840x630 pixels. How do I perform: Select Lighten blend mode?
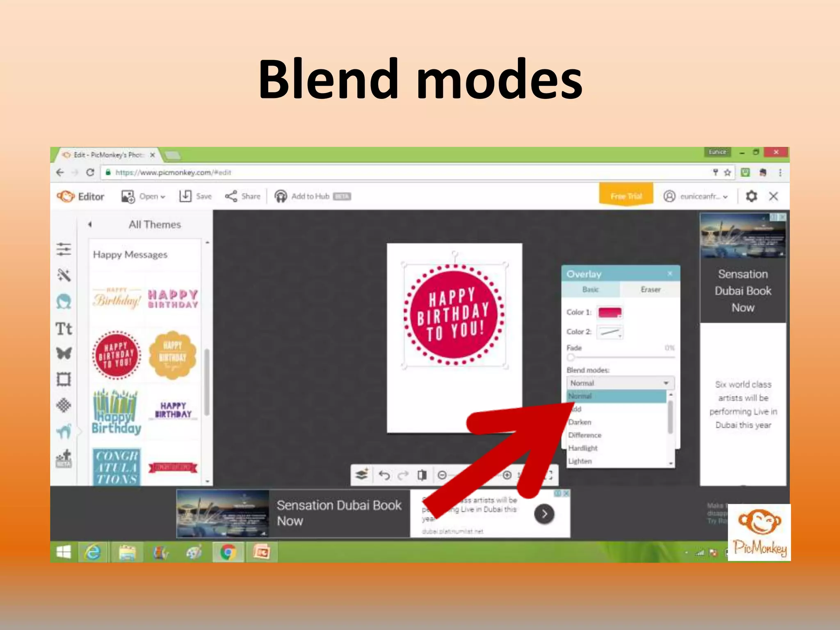tap(617, 461)
